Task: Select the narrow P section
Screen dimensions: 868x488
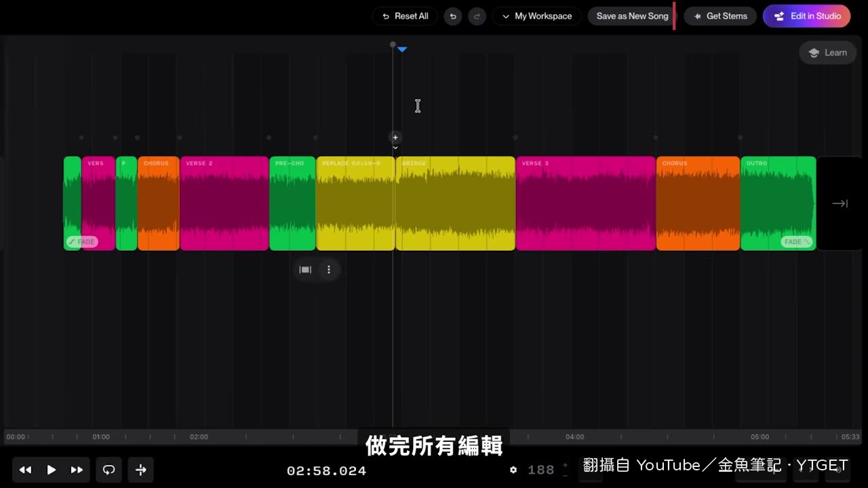Action: pos(126,203)
